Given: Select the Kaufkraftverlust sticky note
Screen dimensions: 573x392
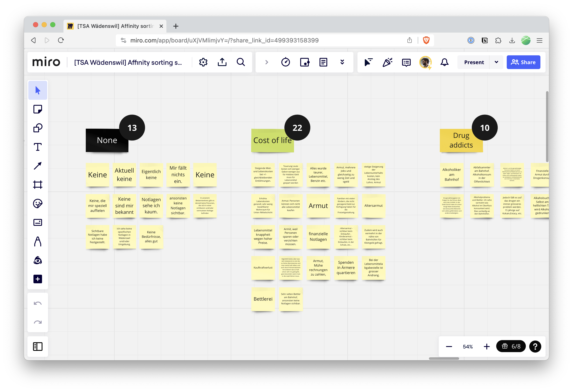Looking at the screenshot, I should coord(263,268).
